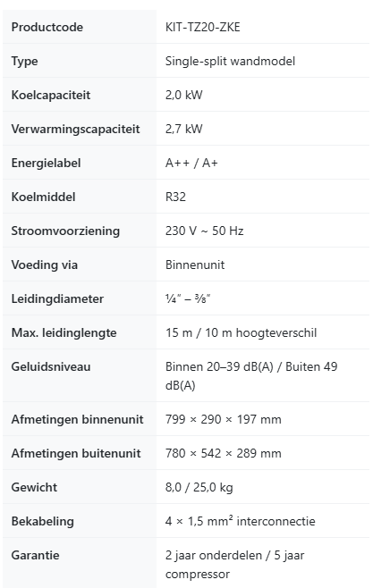Click the Energielabel A++ / A+ value

pyautogui.click(x=191, y=163)
